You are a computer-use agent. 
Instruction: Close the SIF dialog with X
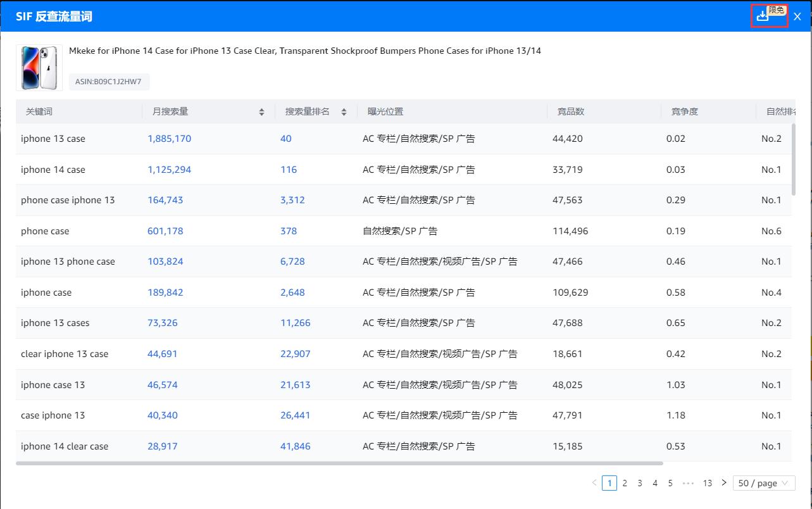coord(797,16)
